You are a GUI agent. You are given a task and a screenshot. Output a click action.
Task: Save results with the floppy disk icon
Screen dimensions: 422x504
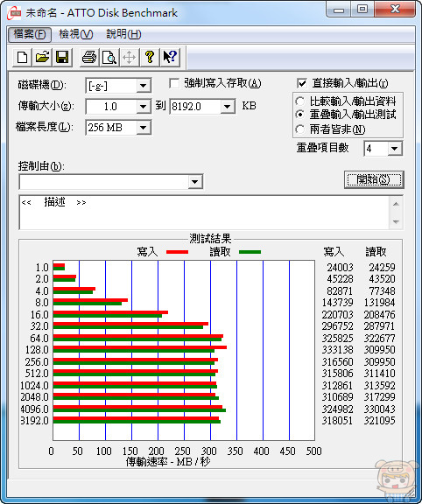pyautogui.click(x=62, y=58)
